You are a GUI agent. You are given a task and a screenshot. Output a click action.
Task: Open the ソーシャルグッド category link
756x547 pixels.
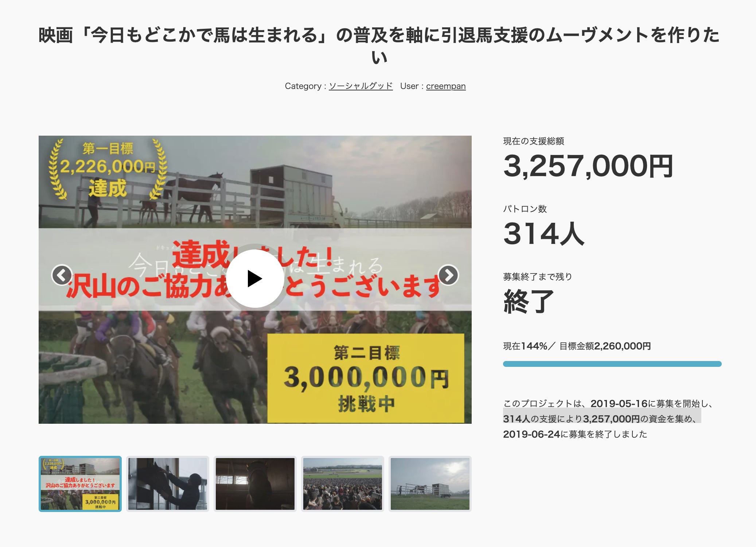click(x=361, y=86)
